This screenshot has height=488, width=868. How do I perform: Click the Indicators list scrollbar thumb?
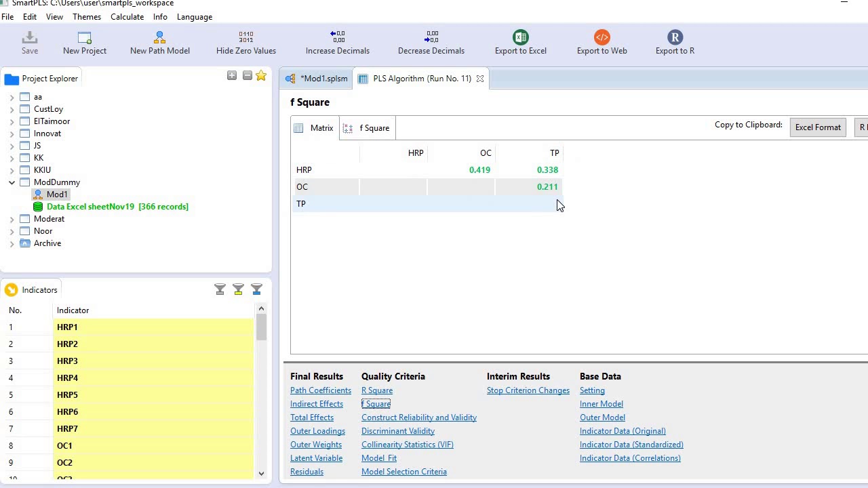click(x=261, y=328)
